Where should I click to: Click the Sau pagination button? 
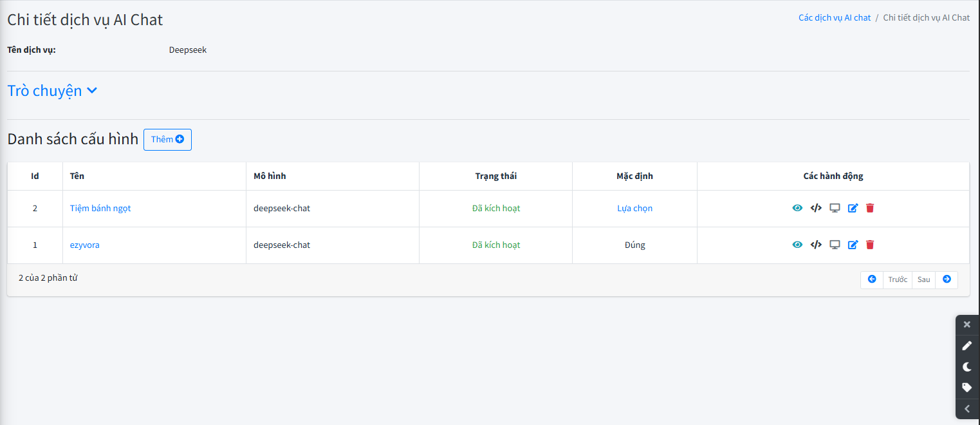click(924, 279)
